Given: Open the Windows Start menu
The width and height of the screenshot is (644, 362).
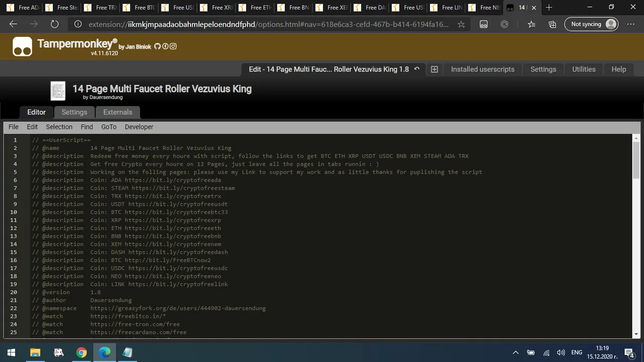Looking at the screenshot, I should click(11, 352).
